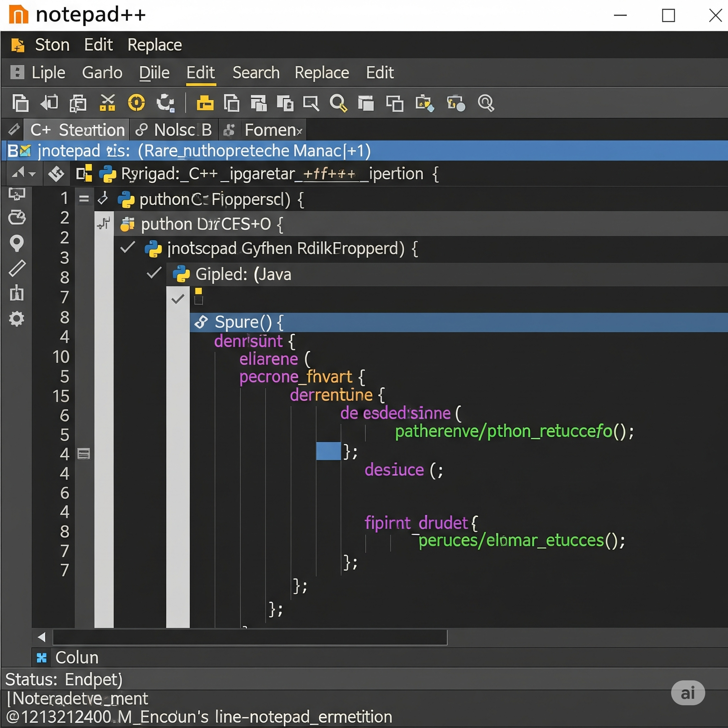Click the yellow circle alert icon
Screen dimensions: 728x728
(x=136, y=102)
